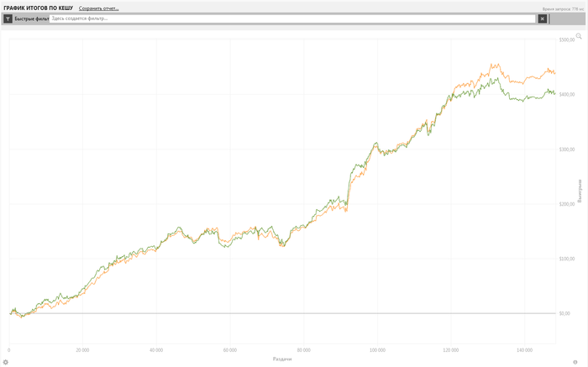Click the 'ГРАФИК ИТОГОВ ПО КЕШУ' title
Viewport: 588px width, 367px height.
pos(39,8)
